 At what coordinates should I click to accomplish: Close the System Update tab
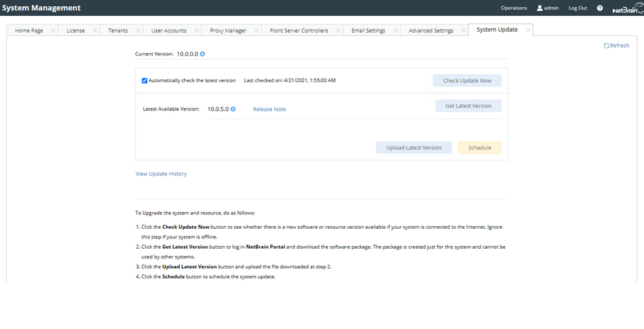pos(528,30)
